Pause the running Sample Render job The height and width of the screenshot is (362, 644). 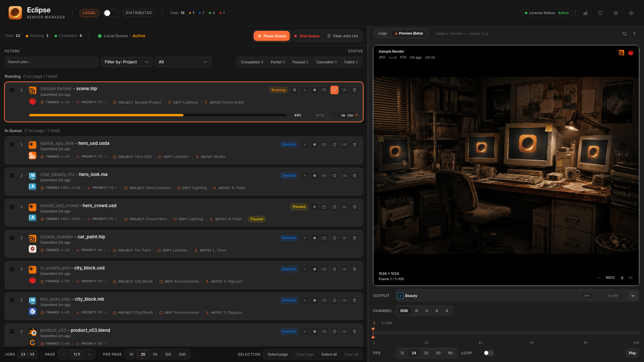[294, 90]
